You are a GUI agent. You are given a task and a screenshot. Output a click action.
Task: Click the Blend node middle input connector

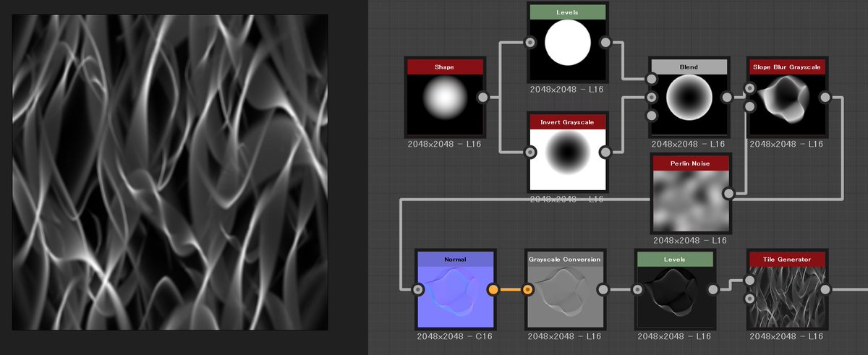651,97
